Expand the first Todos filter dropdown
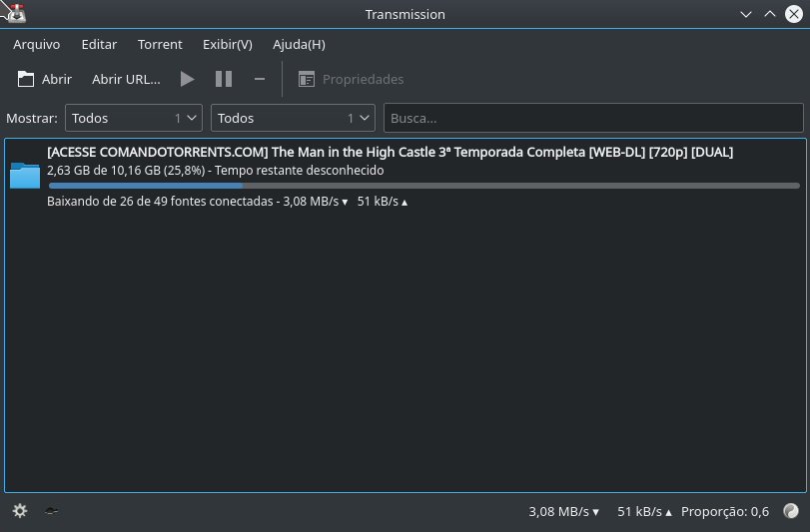 [x=134, y=118]
